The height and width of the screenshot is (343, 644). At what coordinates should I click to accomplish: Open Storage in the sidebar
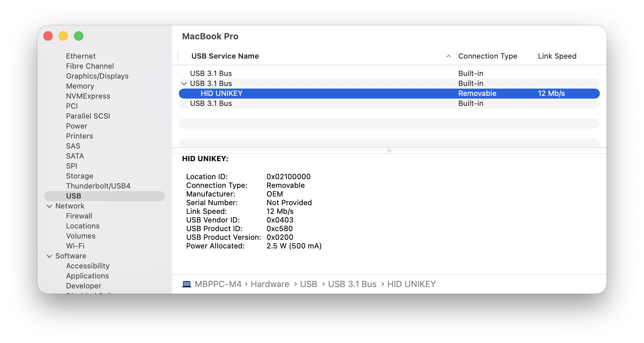pos(80,176)
